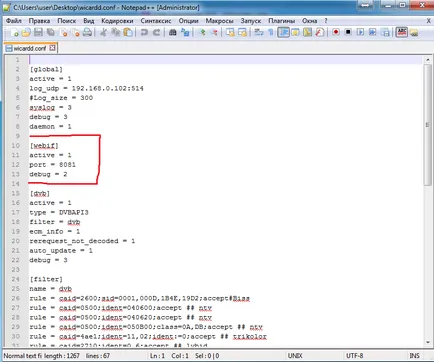Image resolution: width=434 pixels, height=362 pixels.
Task: Zoom out using the toolbar icon
Action: (x=214, y=32)
